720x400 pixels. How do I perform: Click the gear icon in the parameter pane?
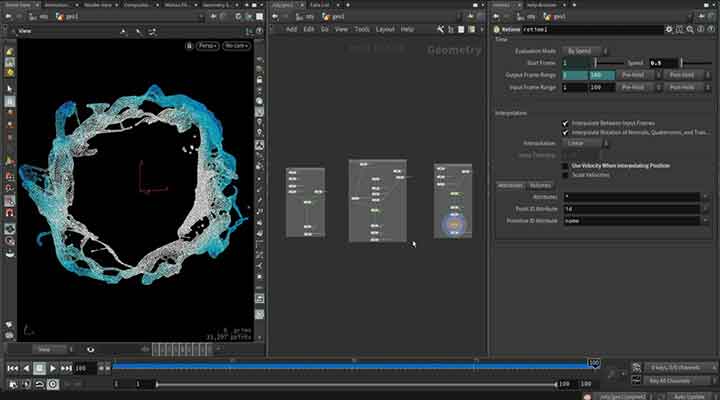click(x=669, y=29)
